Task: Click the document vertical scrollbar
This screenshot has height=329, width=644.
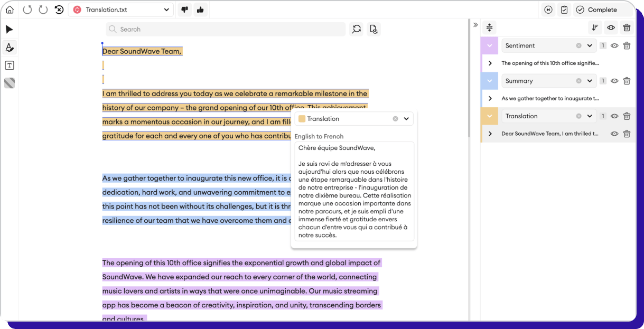Action: [x=469, y=79]
